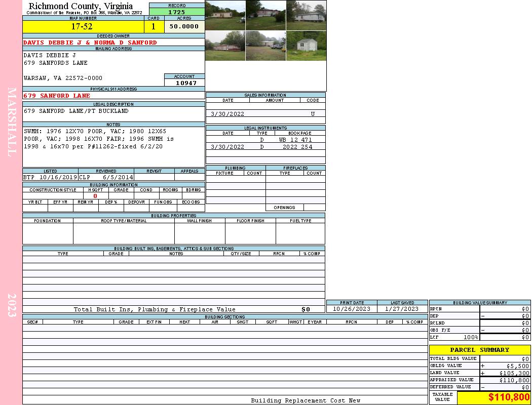Select the top-left property photo of the beige mobile home
Image resolution: width=532 pixels, height=405 pixels.
coord(225,15)
